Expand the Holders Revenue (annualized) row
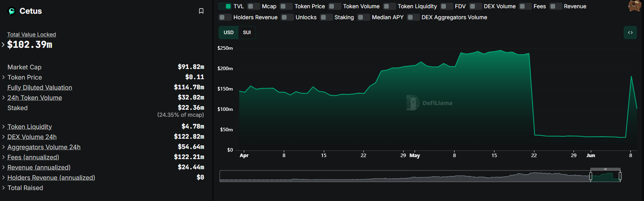 (3, 177)
